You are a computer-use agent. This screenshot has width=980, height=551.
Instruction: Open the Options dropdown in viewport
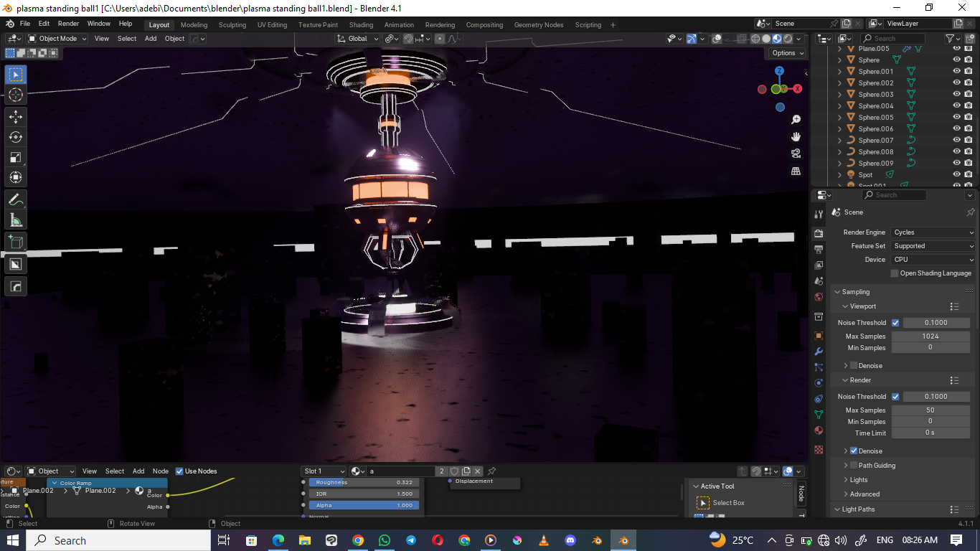pyautogui.click(x=788, y=53)
